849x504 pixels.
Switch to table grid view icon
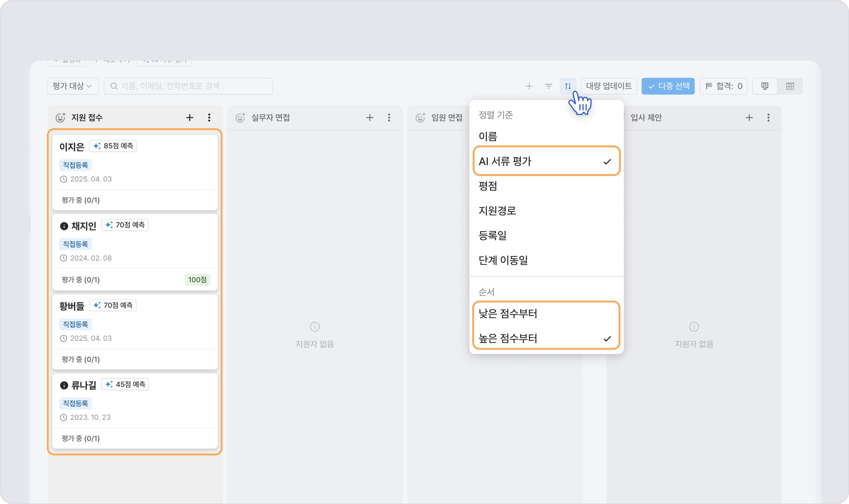[790, 86]
